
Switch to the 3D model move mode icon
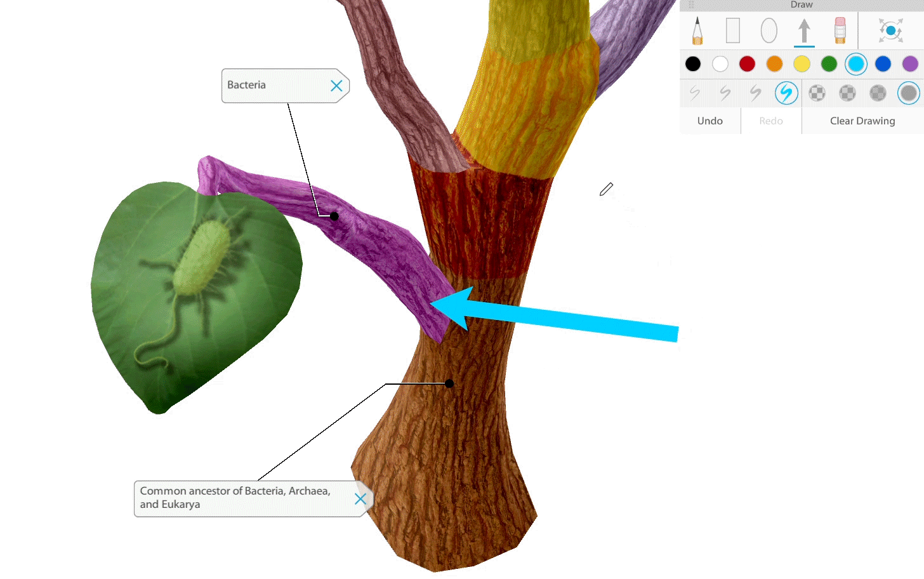pos(890,30)
